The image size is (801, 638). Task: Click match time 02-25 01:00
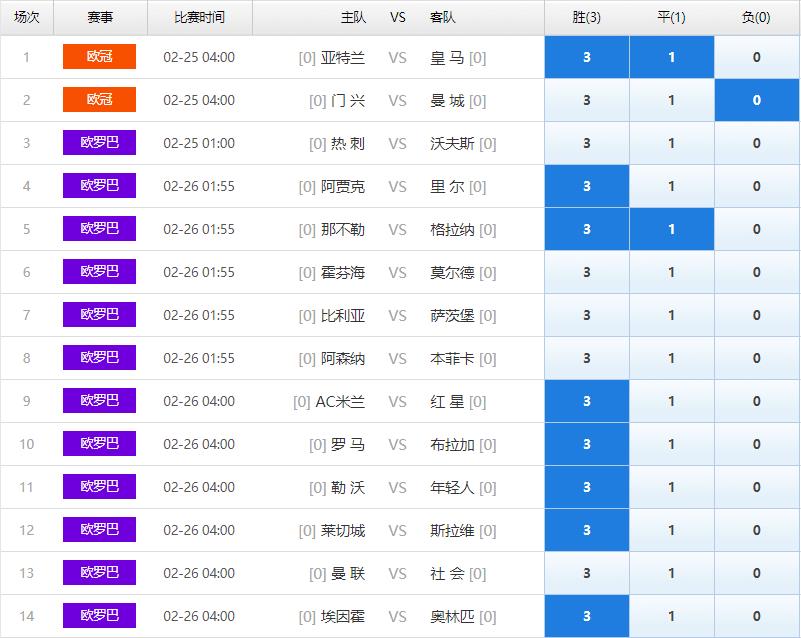coord(199,143)
